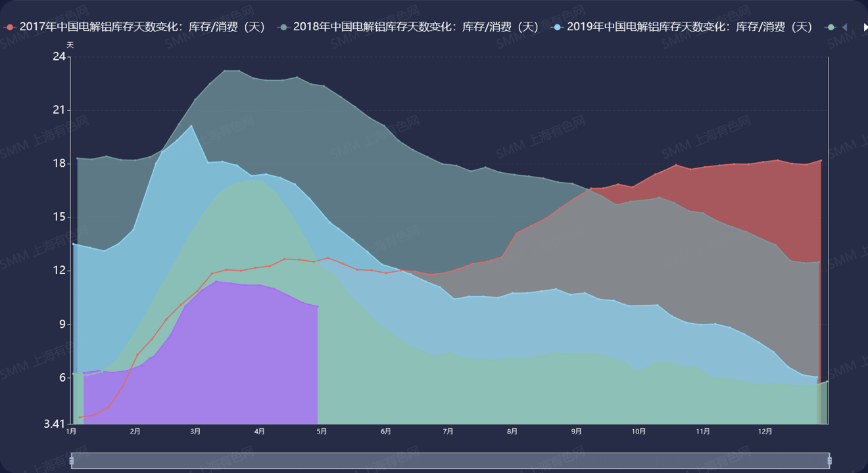Select the 6月 x-axis label
The width and height of the screenshot is (868, 473).
pos(385,432)
